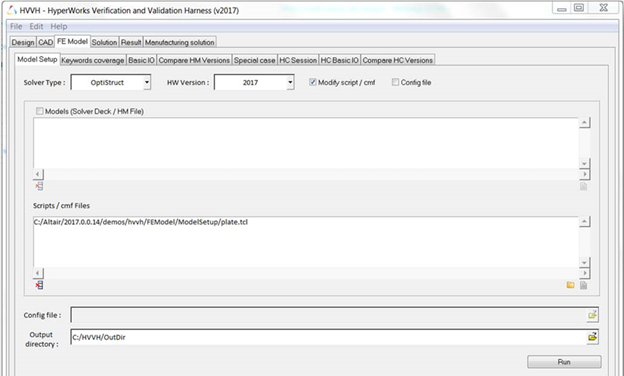Open the HC Basic IO sub-tab
Screen dimensions: 624x376
(x=340, y=60)
